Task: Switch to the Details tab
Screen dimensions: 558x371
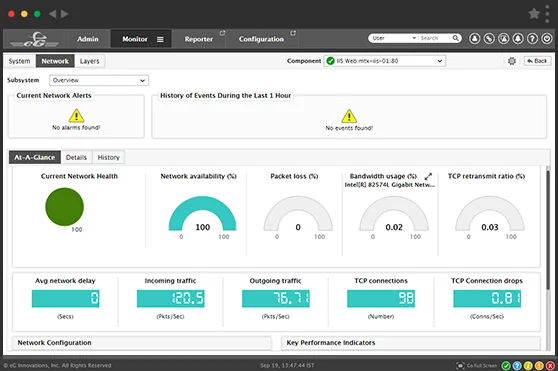Action: [76, 157]
